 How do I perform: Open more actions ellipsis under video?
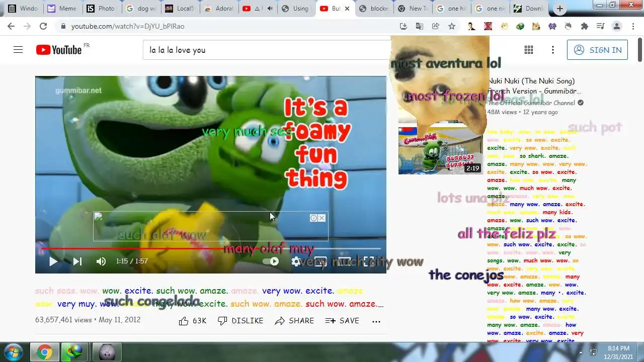(376, 321)
